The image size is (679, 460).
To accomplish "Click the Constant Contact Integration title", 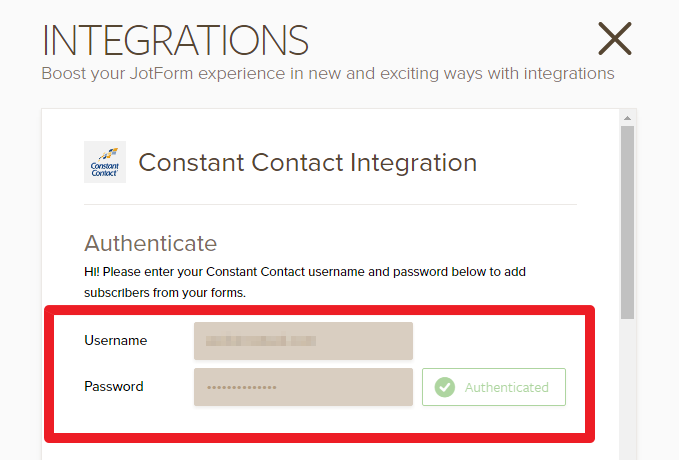I will [307, 162].
